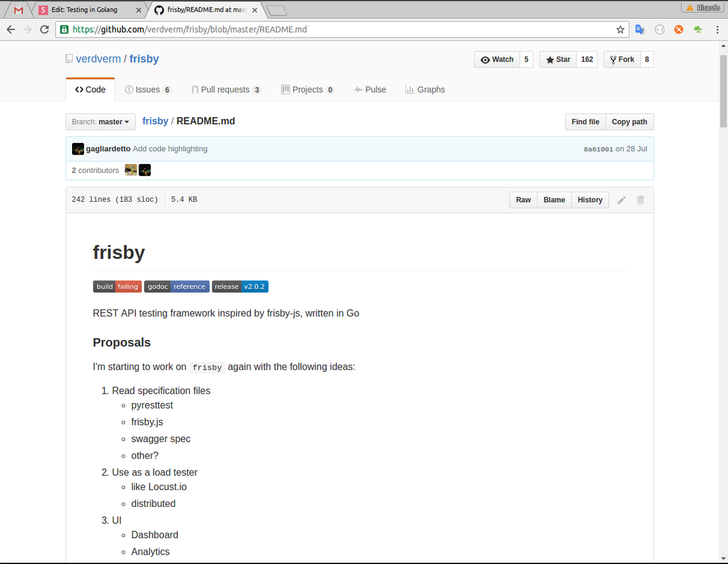Open gagliardetto's profile link
This screenshot has width=728, height=564.
[x=108, y=149]
